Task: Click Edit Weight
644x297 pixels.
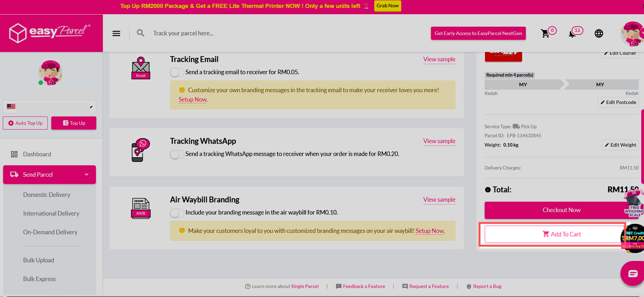Action: click(620, 145)
